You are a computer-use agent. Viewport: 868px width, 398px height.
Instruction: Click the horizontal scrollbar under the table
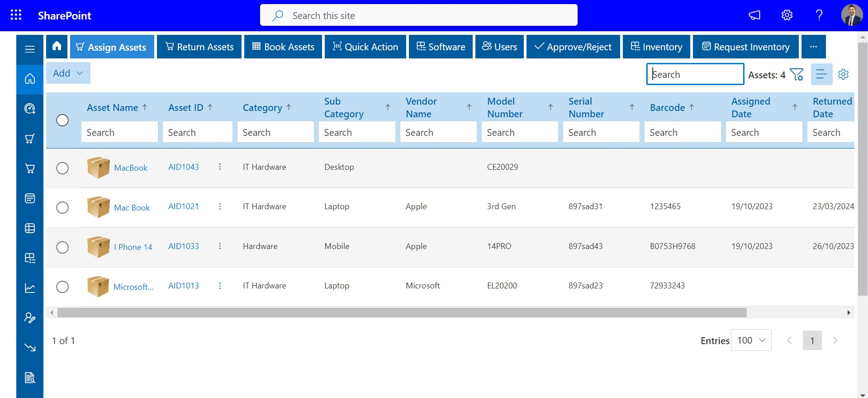(402, 312)
